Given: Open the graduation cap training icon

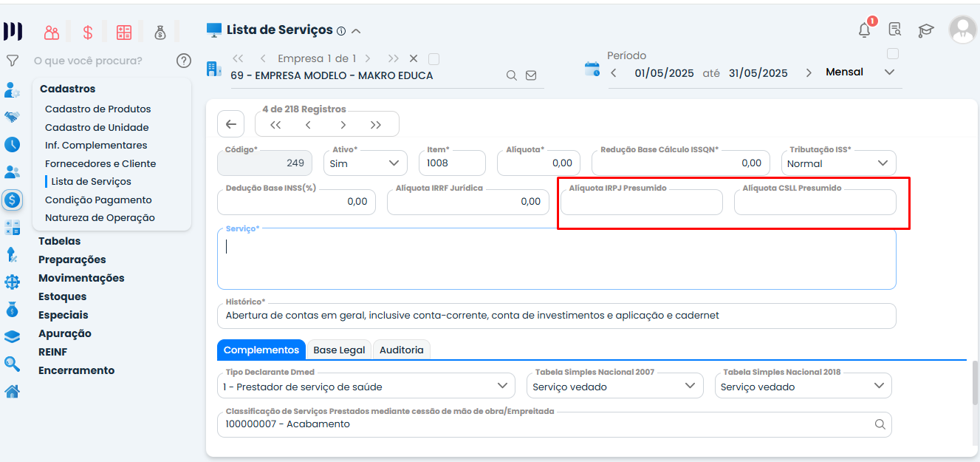Looking at the screenshot, I should [925, 30].
